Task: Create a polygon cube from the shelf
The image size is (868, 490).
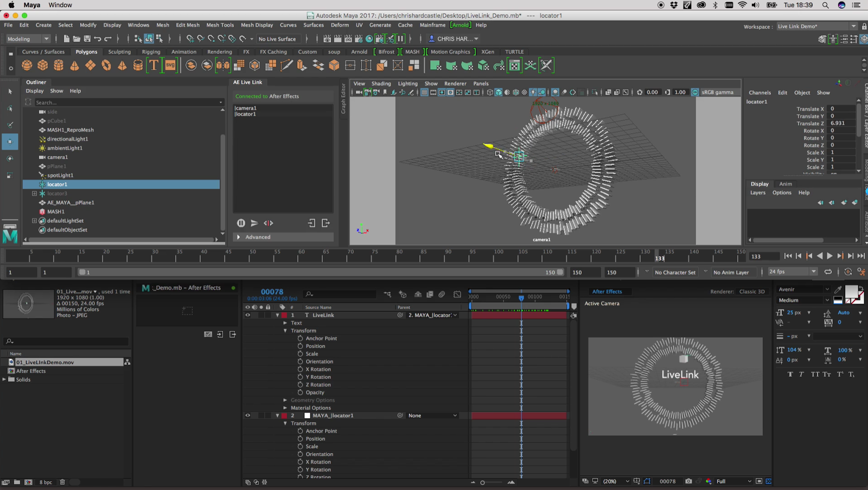Action: 42,66
